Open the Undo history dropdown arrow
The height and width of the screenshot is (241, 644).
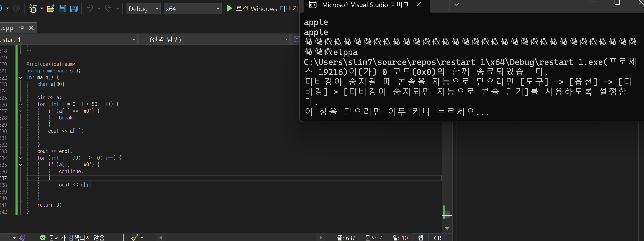coord(99,9)
